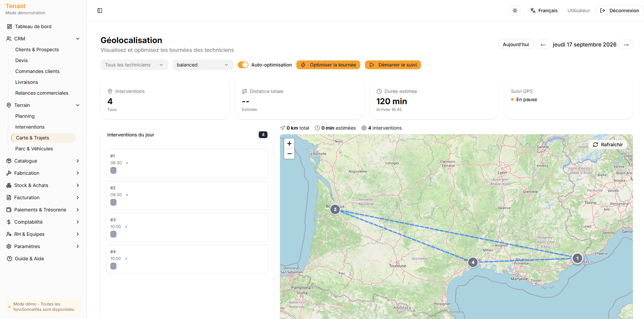The width and height of the screenshot is (644, 319).
Task: Open the balanced strategy dropdown
Action: pos(203,65)
